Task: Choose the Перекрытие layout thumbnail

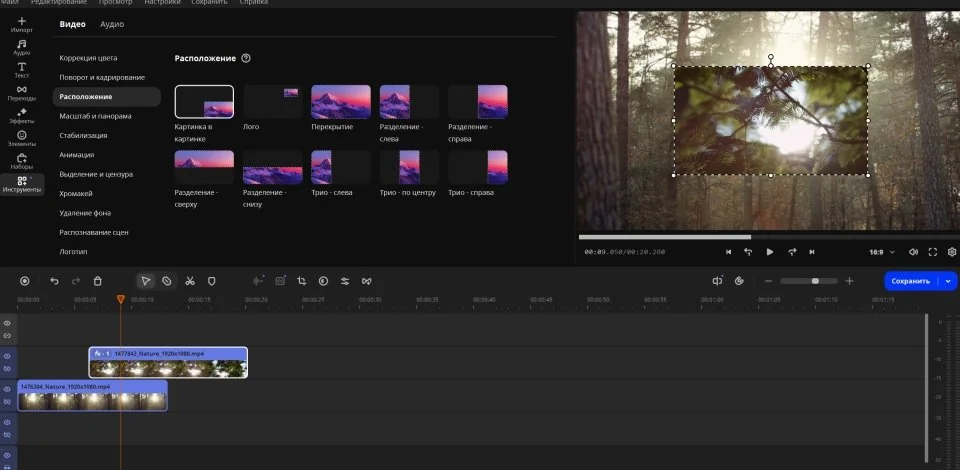Action: pos(341,102)
